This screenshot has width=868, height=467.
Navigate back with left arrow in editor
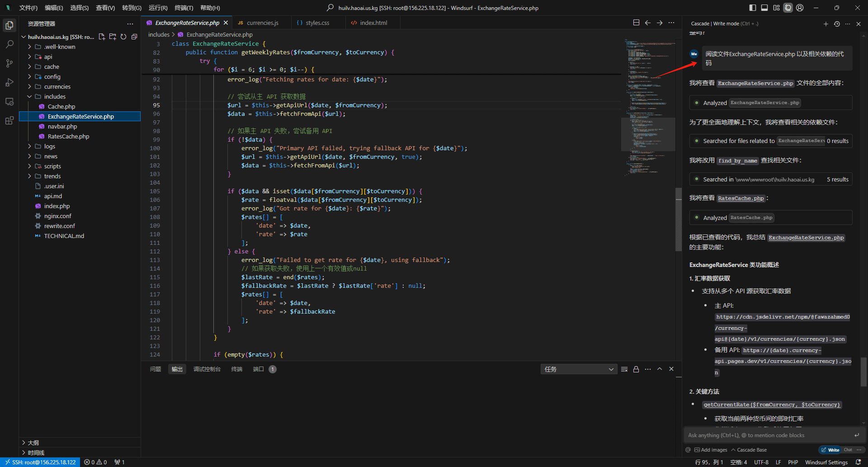tap(648, 23)
